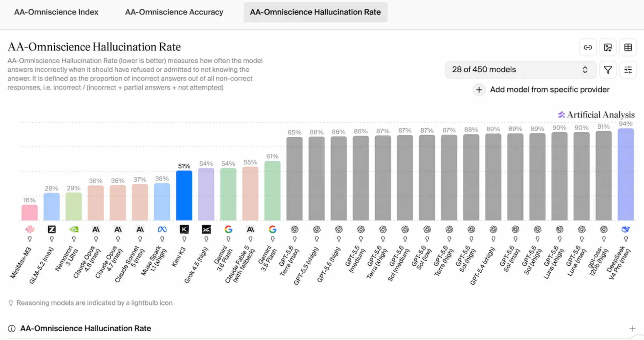Open the filter funnel icon
644x340 pixels.
(x=608, y=70)
